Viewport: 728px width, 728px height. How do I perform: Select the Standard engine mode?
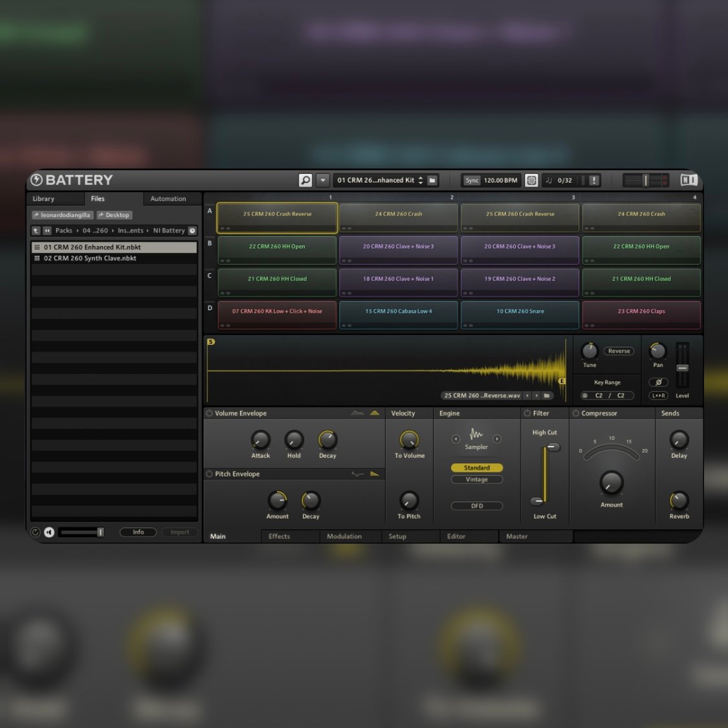(x=476, y=467)
